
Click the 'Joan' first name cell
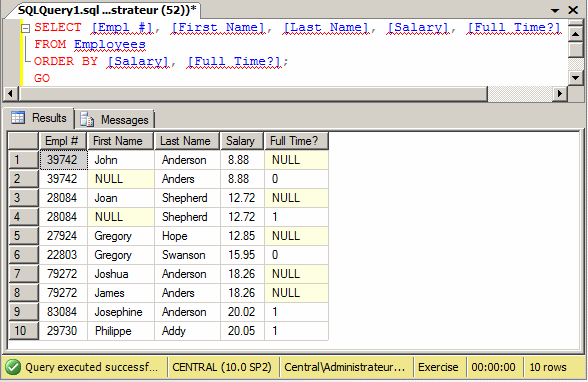point(120,198)
